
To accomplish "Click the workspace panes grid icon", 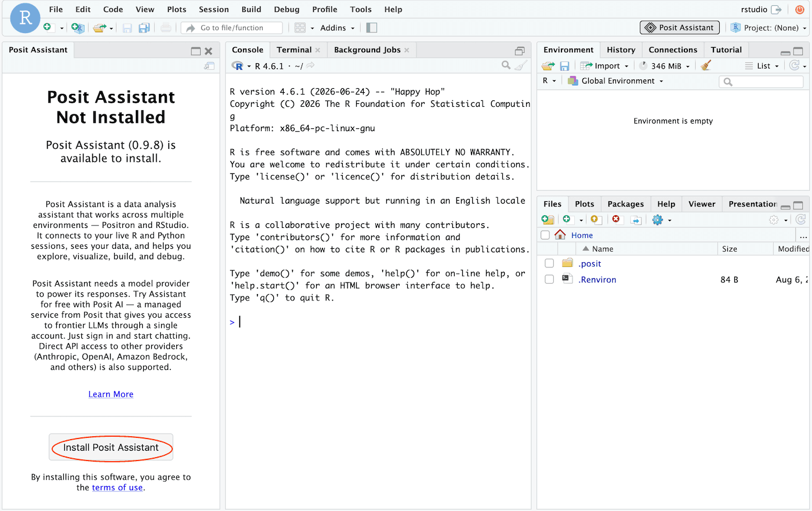I will coord(300,28).
